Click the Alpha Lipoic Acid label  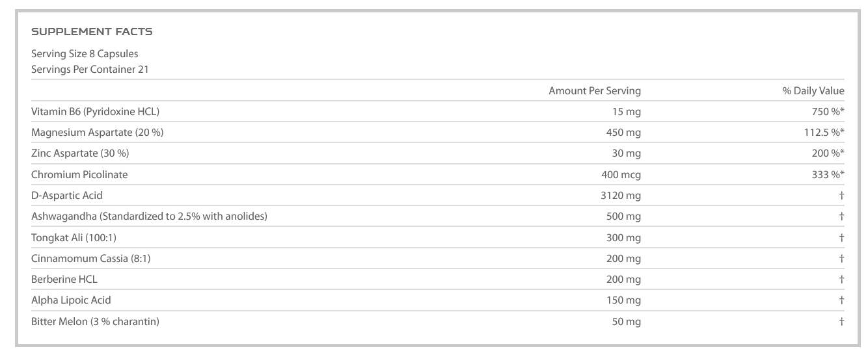coord(71,300)
